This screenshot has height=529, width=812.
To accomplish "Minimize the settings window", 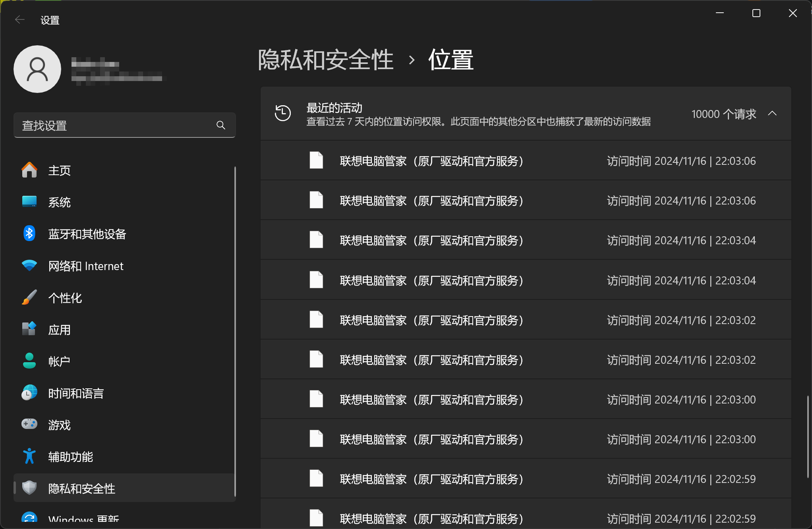I will 720,13.
